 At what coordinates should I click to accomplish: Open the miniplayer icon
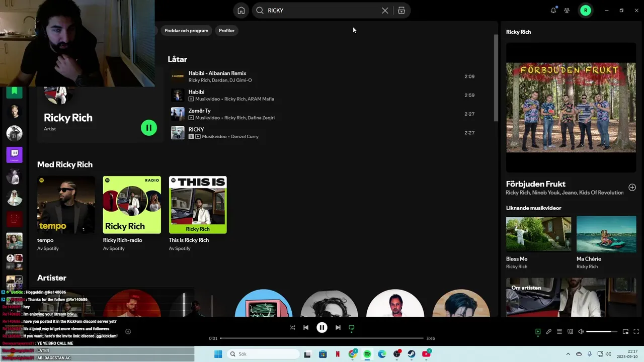click(625, 332)
